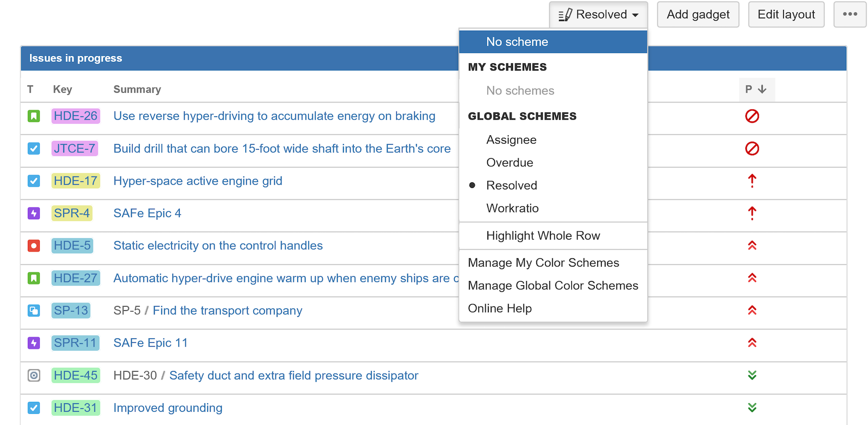Open the more options ellipsis menu
This screenshot has width=868, height=425.
850,15
